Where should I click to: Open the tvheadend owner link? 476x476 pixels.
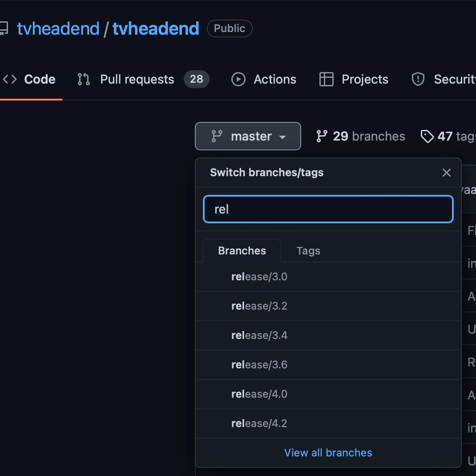(x=58, y=28)
